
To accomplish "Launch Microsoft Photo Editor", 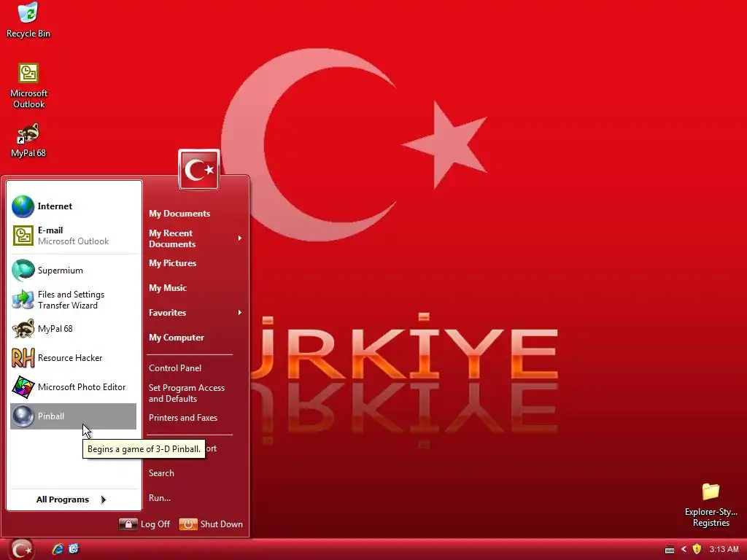I will [74, 387].
